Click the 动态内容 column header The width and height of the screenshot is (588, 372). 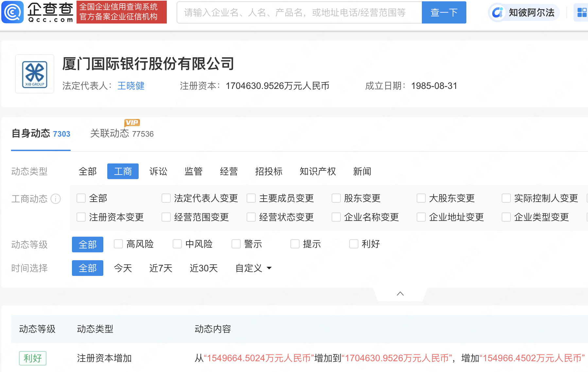pyautogui.click(x=213, y=329)
